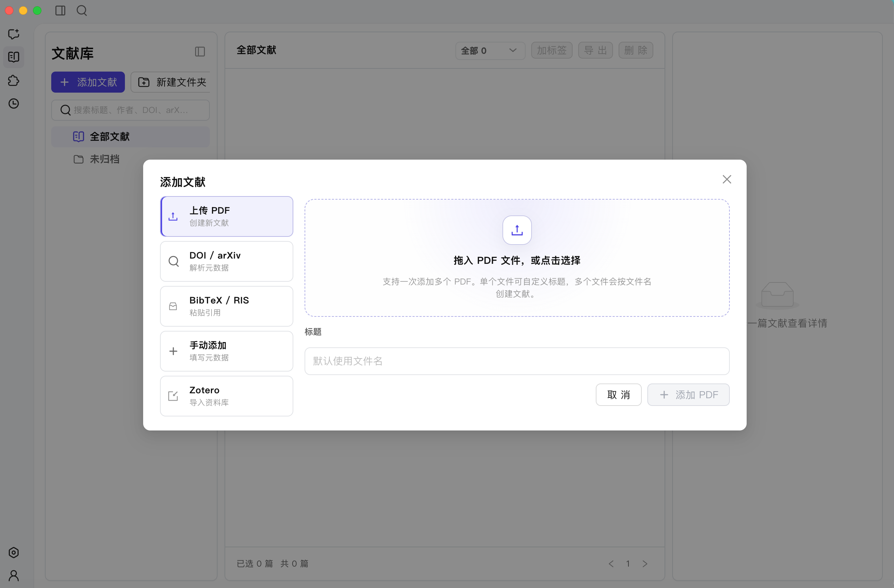Image resolution: width=894 pixels, height=588 pixels.
Task: Collapse the 文献库 panel icon
Action: click(200, 52)
